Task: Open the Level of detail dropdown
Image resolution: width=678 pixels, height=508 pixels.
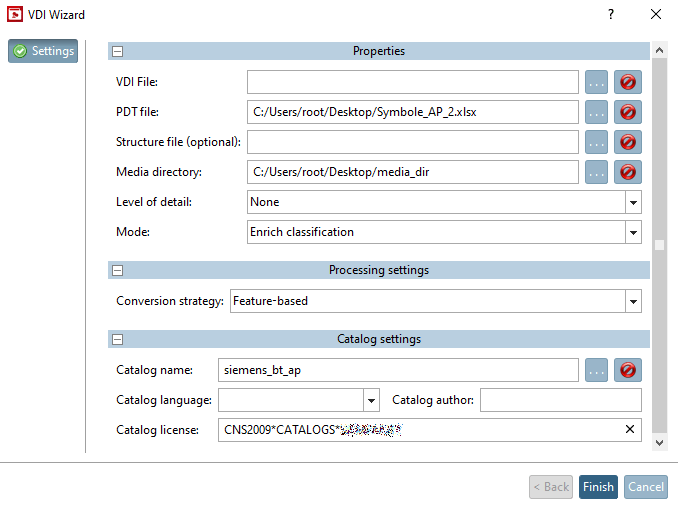Action: [632, 202]
